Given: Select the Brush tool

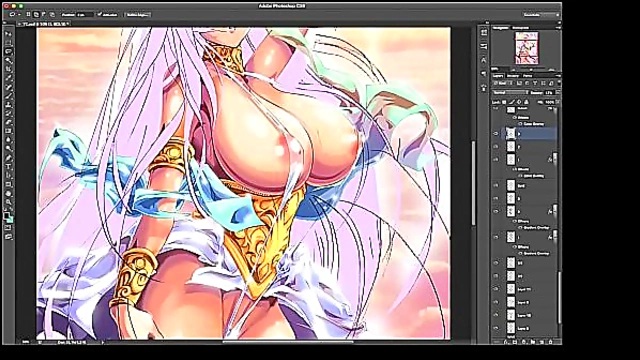Looking at the screenshot, I should (x=8, y=96).
